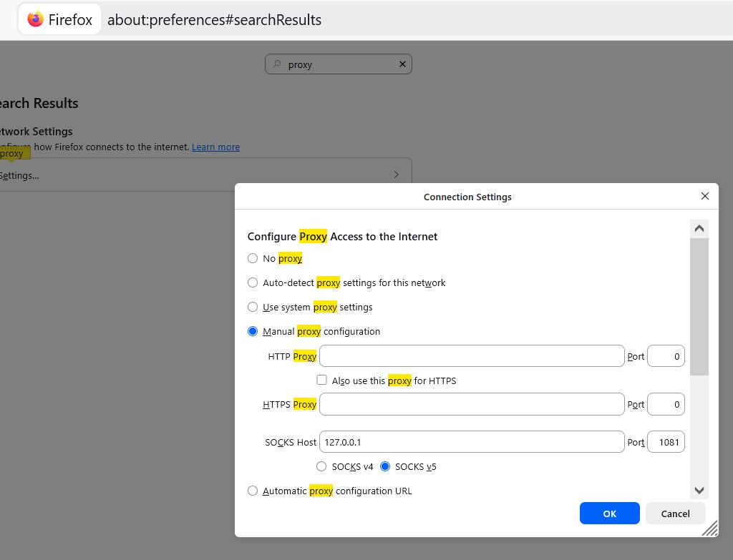Cancel the connection settings changes
Screen dimensions: 733x560
[675, 513]
